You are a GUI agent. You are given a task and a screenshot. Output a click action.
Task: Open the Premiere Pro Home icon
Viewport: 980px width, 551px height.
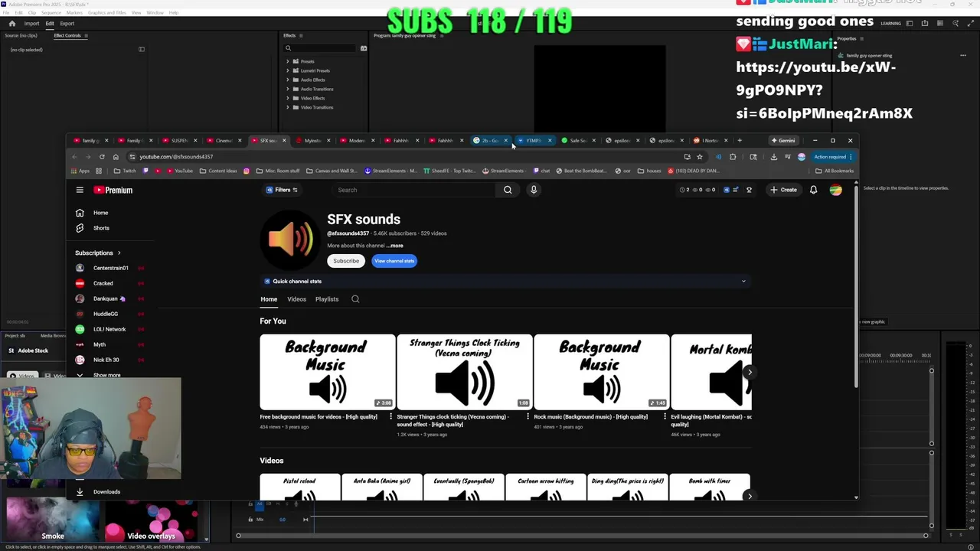coord(11,24)
